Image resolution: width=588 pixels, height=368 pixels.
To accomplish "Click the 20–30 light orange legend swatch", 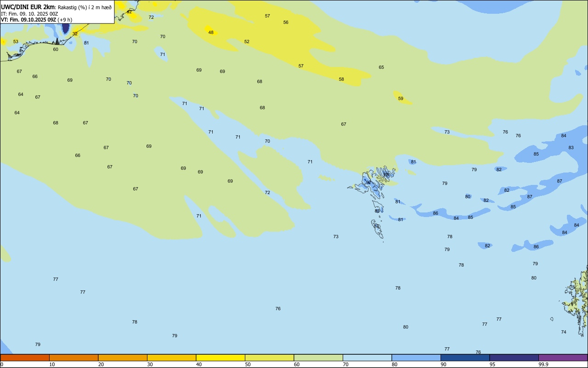I will tap(123, 357).
